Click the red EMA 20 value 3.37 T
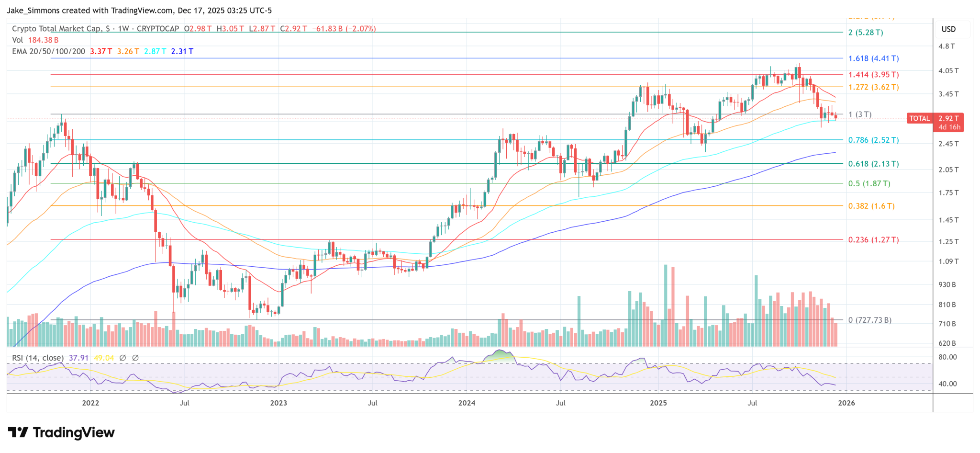This screenshot has width=980, height=453. [101, 51]
